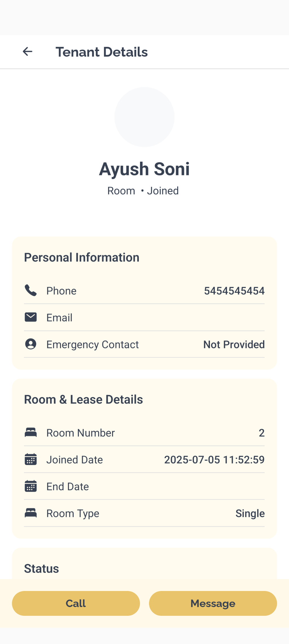The image size is (289, 644).
Task: Select the Ayush Soni name heading
Action: click(144, 169)
